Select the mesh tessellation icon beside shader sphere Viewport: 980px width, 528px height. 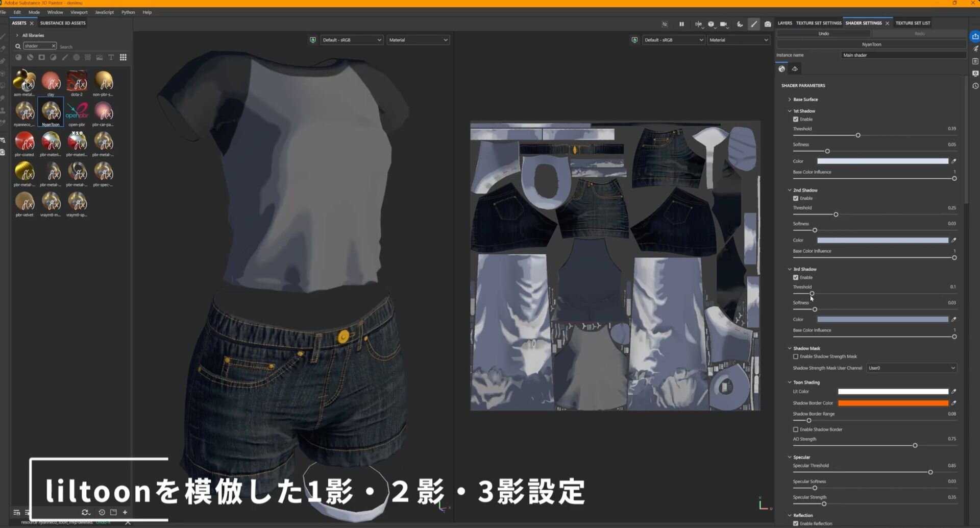[795, 69]
